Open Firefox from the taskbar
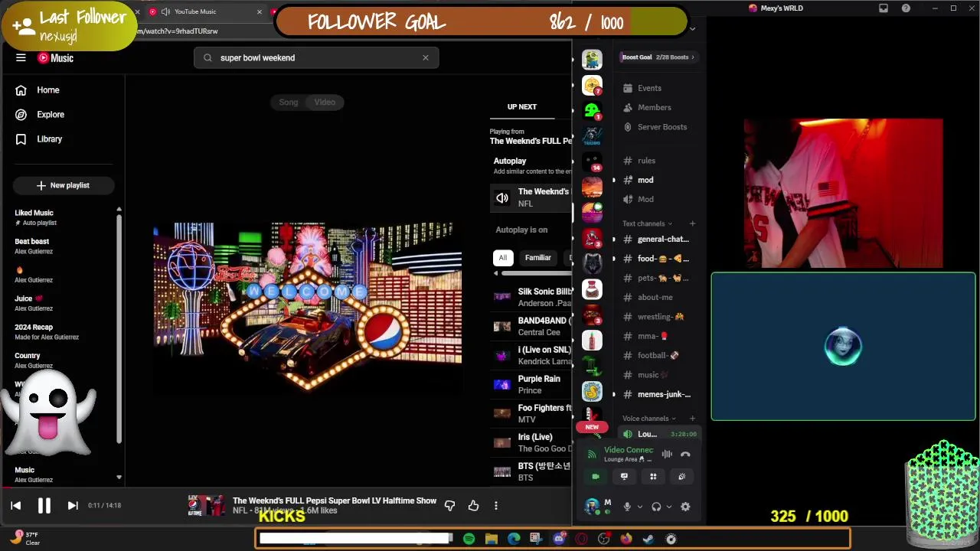Viewport: 980px width, 551px height. [626, 539]
